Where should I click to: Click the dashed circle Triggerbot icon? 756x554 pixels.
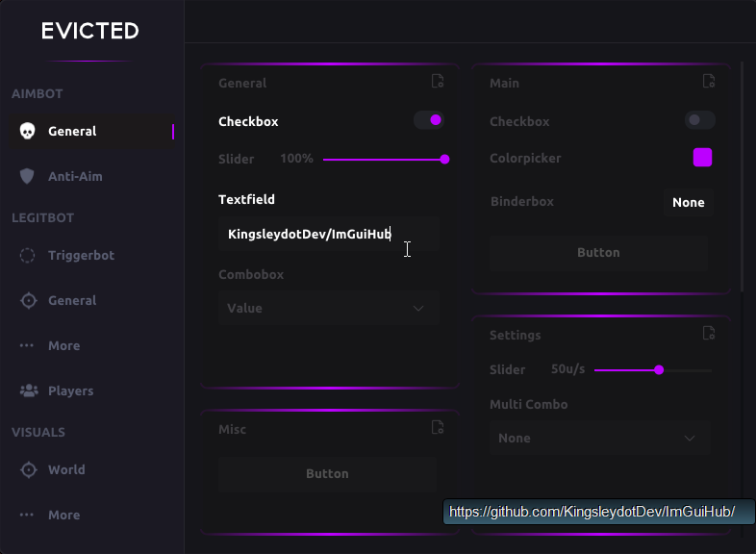28,255
